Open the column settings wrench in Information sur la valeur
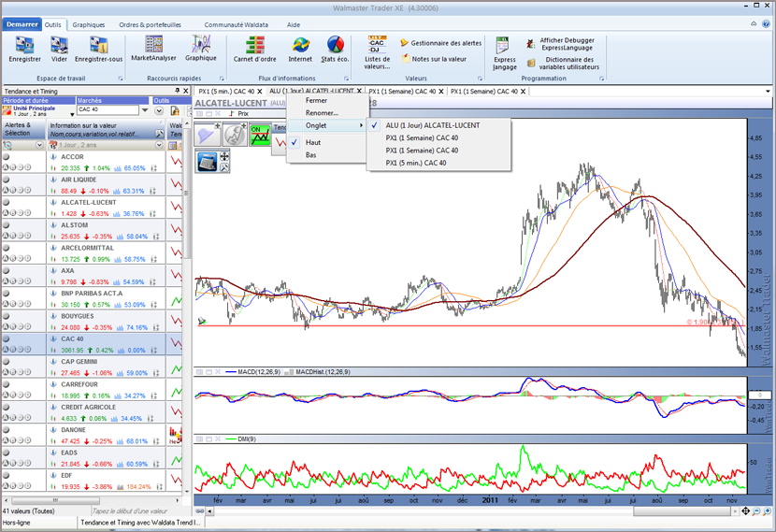 [159, 134]
